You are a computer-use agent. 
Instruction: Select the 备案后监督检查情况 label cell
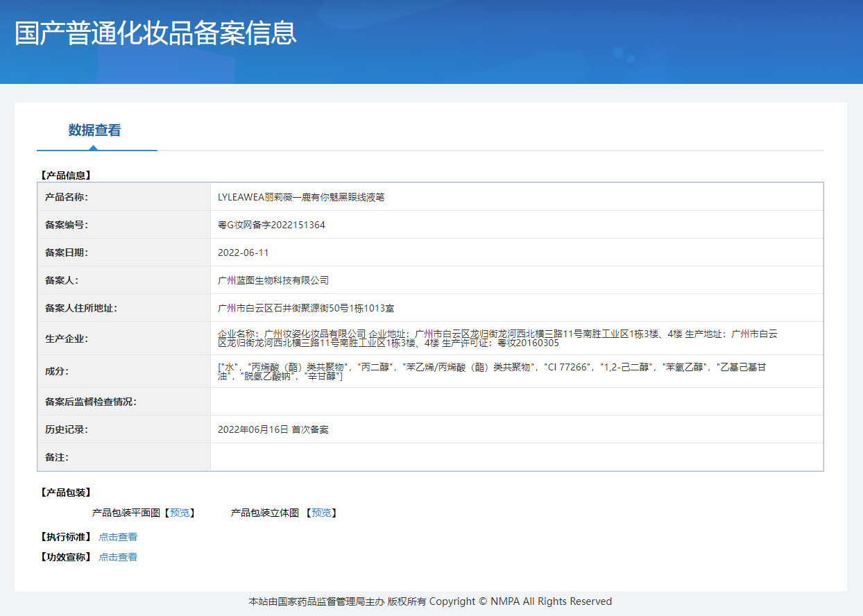pos(124,402)
